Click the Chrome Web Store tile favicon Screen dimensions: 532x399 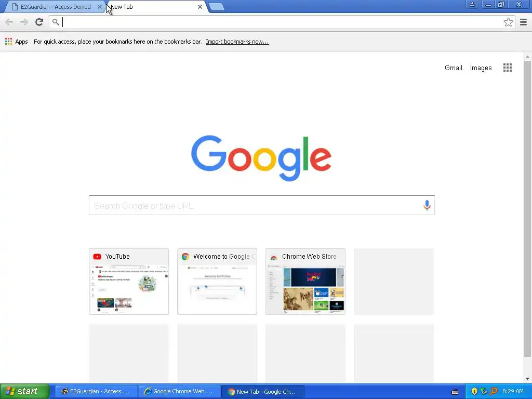274,257
